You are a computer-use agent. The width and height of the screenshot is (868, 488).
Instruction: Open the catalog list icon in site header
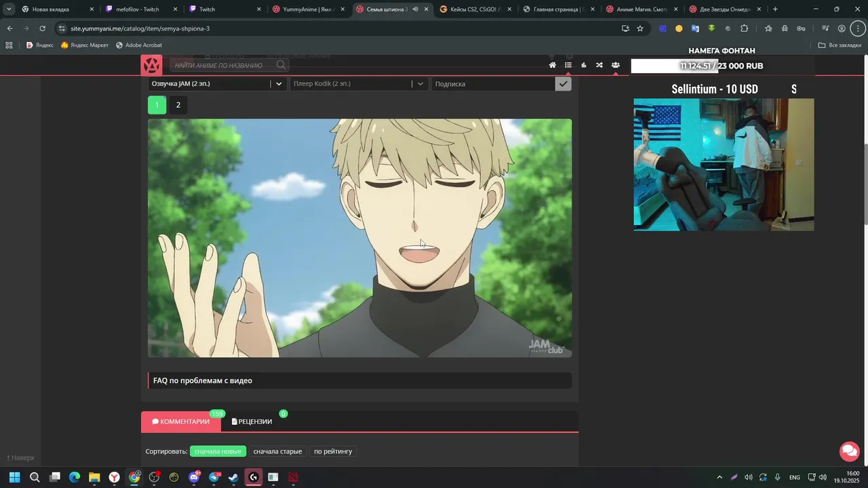568,65
